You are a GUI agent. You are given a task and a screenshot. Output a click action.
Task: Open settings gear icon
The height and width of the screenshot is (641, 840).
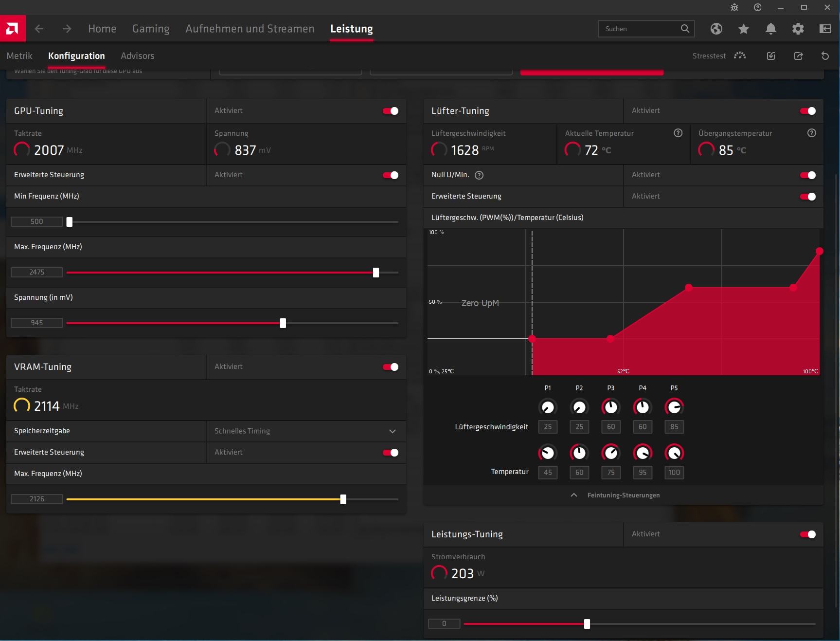(x=798, y=29)
